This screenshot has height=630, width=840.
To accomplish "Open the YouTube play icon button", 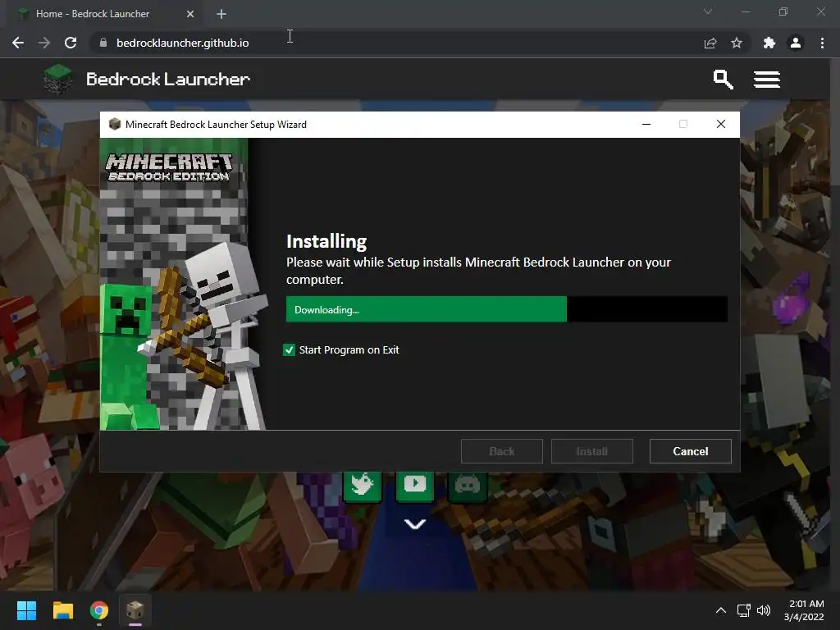I will coord(414,485).
